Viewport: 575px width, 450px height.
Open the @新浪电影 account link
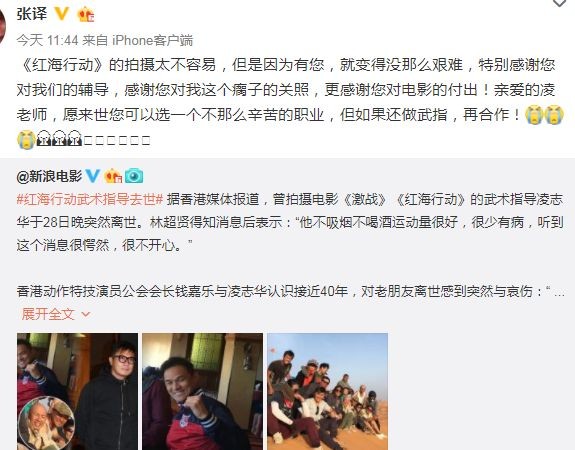pyautogui.click(x=49, y=176)
